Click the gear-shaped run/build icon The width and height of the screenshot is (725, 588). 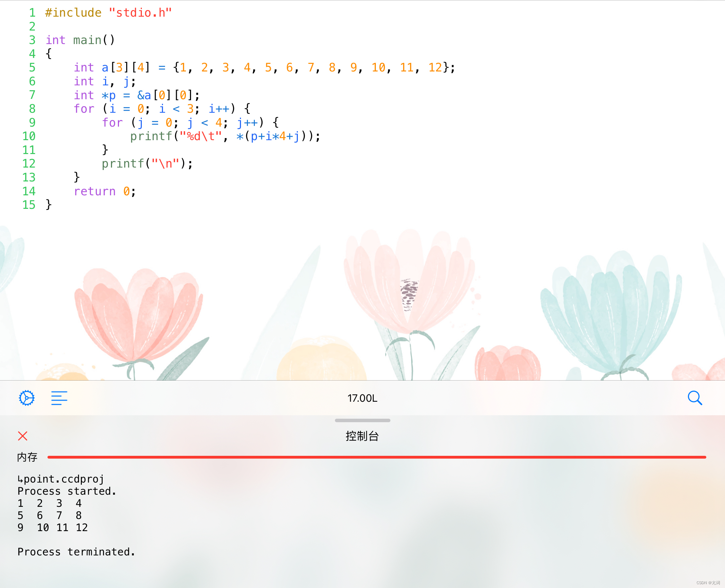pyautogui.click(x=27, y=398)
